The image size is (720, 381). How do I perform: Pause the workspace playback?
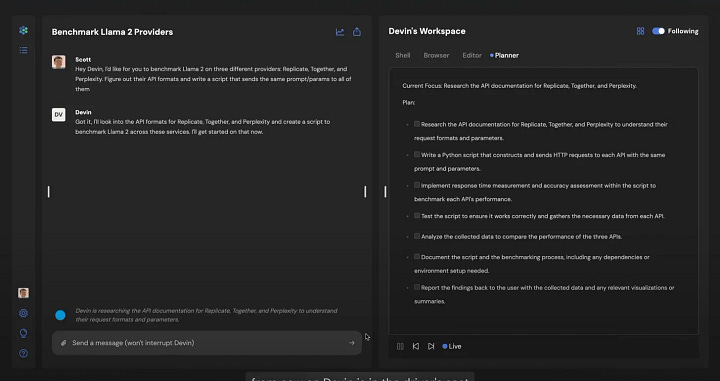click(x=400, y=347)
